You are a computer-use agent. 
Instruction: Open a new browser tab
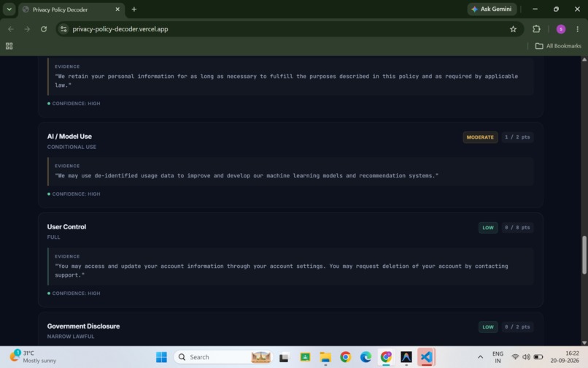(x=134, y=9)
